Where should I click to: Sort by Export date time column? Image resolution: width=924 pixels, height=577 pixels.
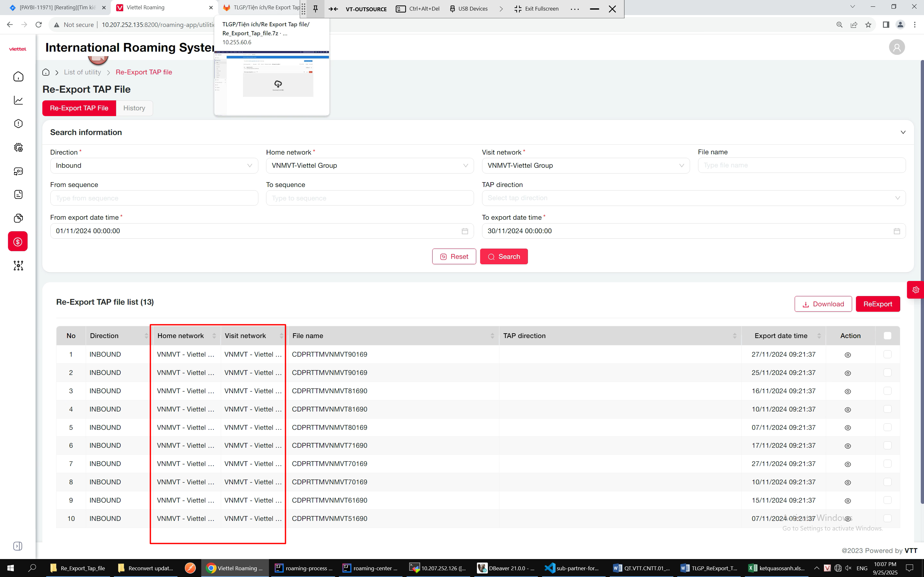pyautogui.click(x=819, y=336)
